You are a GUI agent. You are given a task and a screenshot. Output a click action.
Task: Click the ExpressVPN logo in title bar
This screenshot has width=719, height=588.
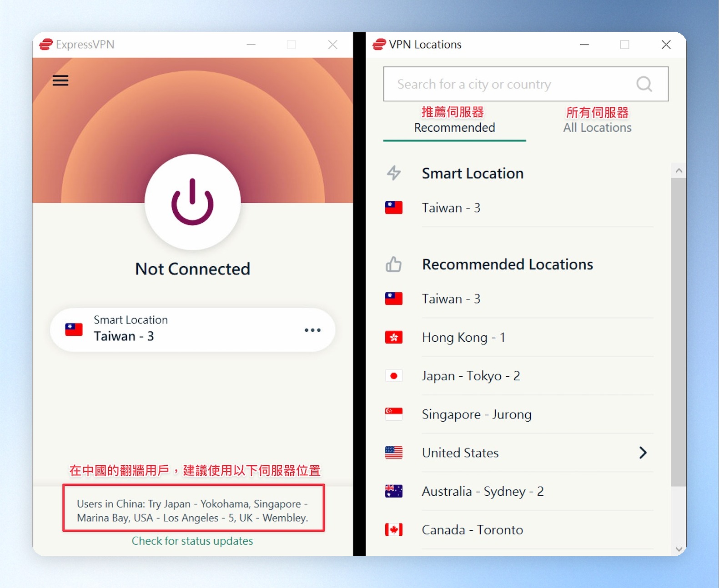tap(46, 44)
